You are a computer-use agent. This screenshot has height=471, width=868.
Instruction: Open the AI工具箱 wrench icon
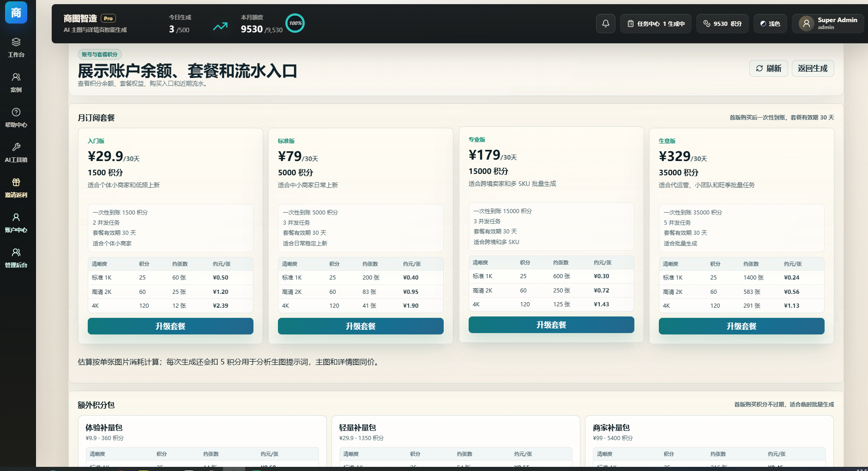pos(16,147)
